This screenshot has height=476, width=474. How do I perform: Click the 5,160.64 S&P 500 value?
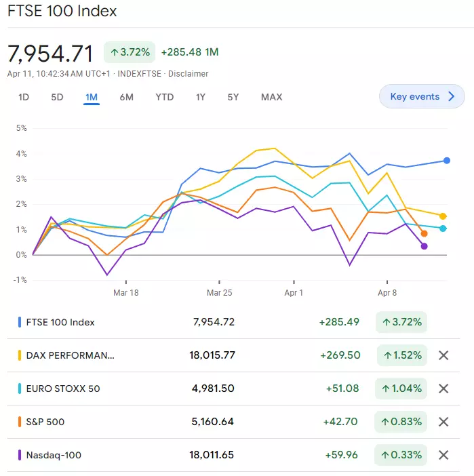(212, 422)
